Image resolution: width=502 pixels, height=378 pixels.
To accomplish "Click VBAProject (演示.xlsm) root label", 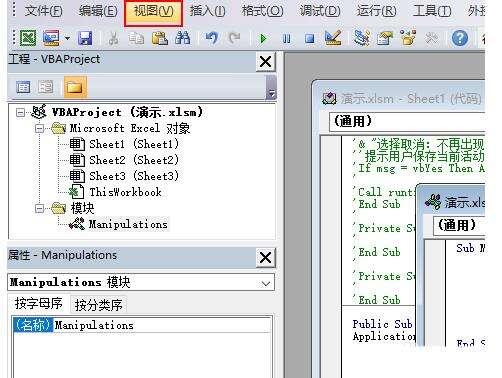I will [x=127, y=112].
